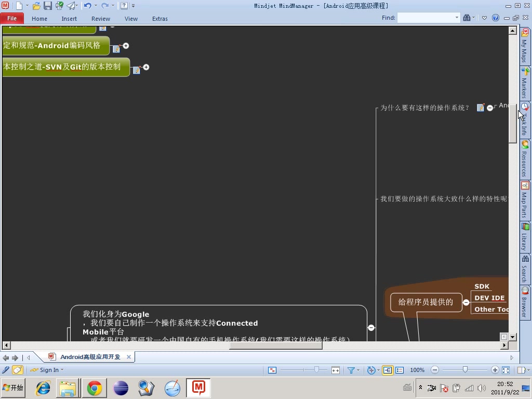Collapse the branch with the minus circle toggle
Viewport: 532px width, 399px height.
point(371,327)
